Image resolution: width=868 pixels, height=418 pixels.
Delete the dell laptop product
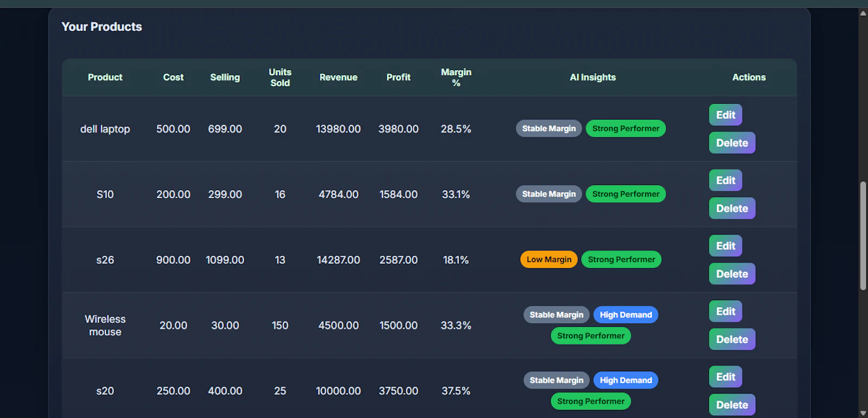click(732, 143)
